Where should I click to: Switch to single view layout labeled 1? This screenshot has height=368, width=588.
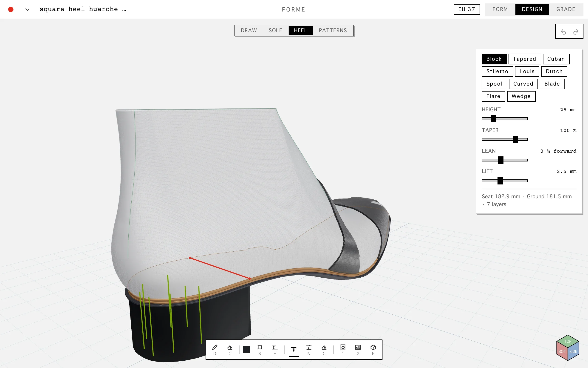343,350
